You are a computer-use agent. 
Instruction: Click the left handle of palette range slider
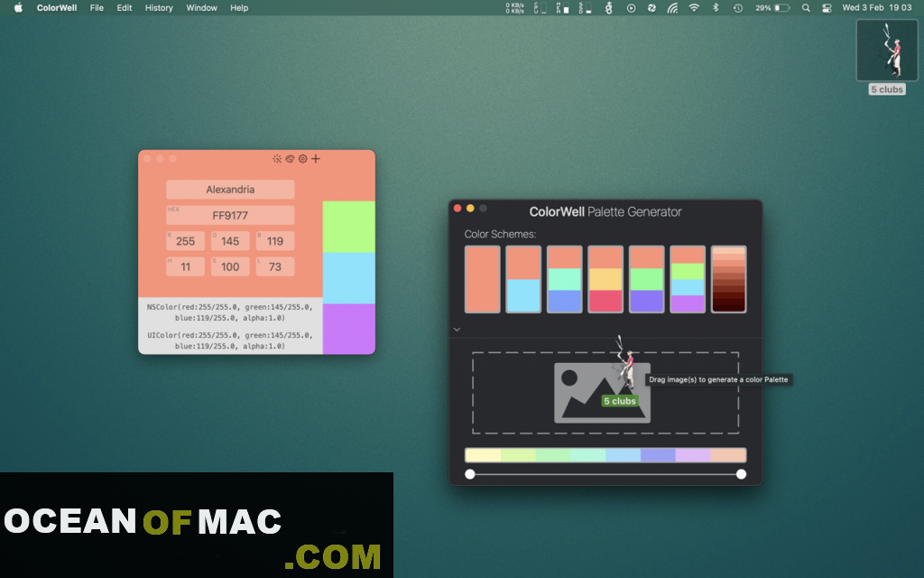(469, 474)
